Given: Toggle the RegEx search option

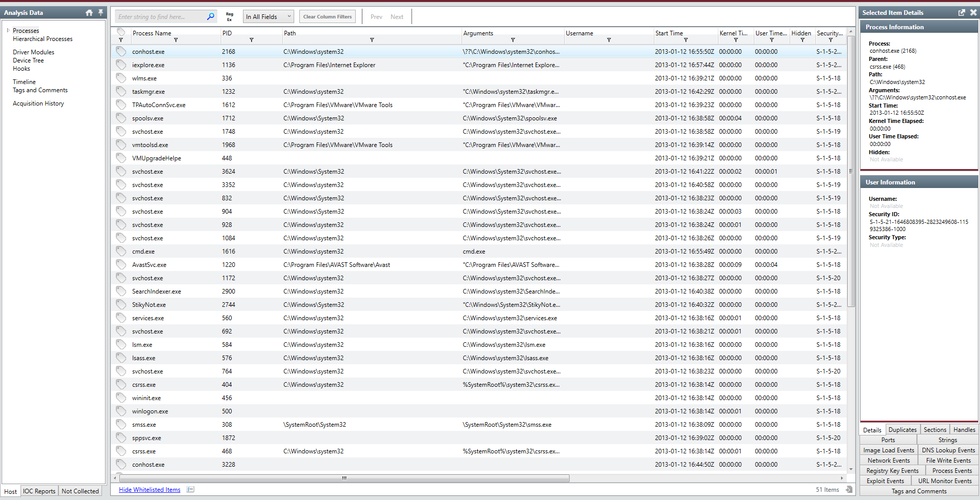Looking at the screenshot, I should [x=230, y=17].
